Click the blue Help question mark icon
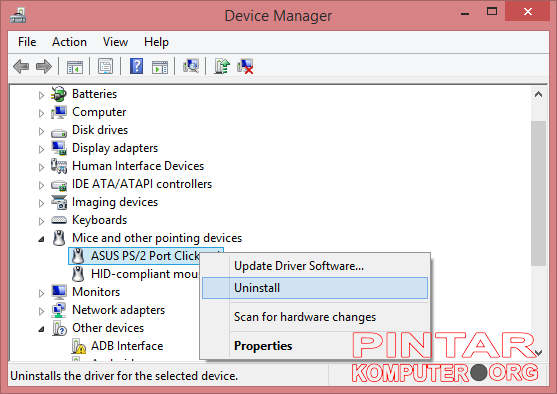Viewport: 557px width, 394px height. point(136,66)
